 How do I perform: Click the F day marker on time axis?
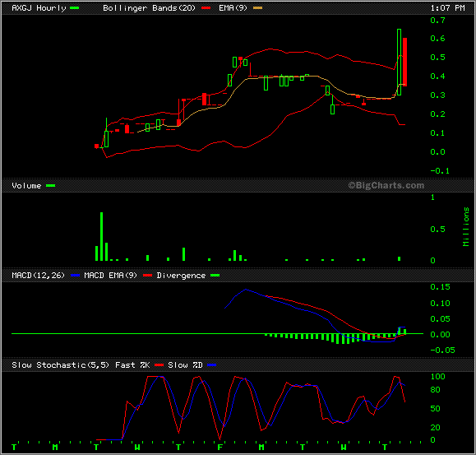pos(220,447)
